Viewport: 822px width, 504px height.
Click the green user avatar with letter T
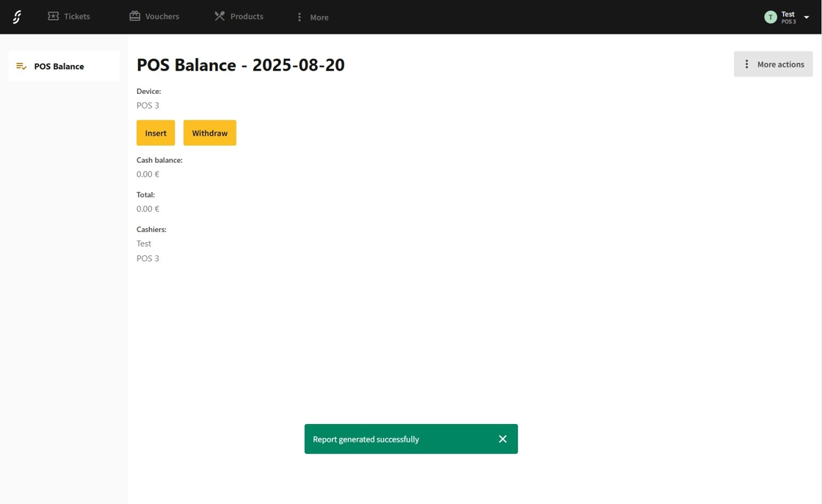(770, 17)
